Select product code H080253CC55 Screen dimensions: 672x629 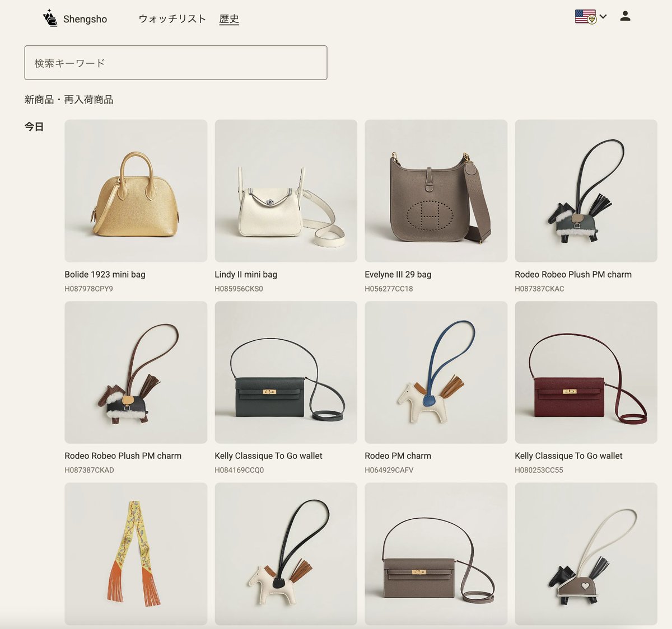pos(539,470)
